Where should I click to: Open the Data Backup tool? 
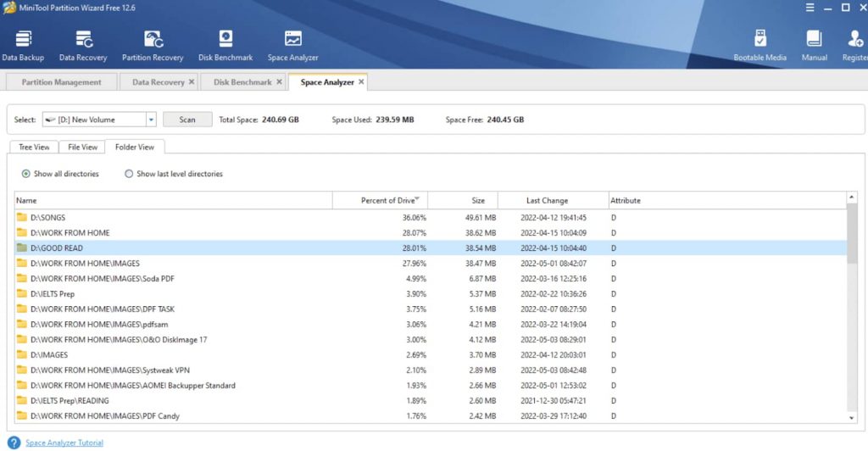[x=23, y=46]
